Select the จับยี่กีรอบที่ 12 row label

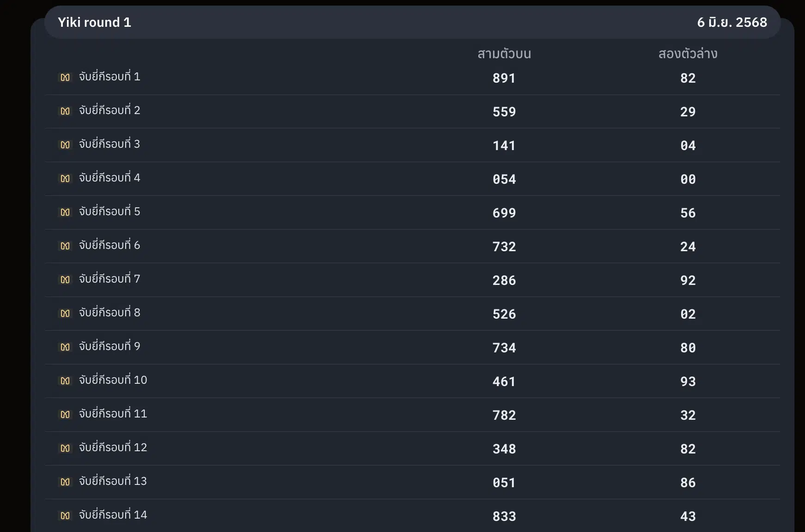tap(113, 447)
